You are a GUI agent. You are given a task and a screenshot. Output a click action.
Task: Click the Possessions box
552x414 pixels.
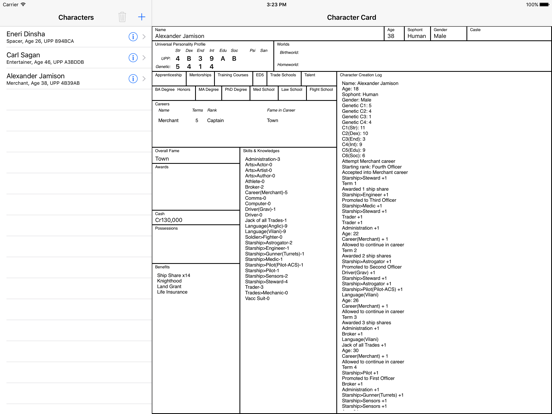[196, 244]
